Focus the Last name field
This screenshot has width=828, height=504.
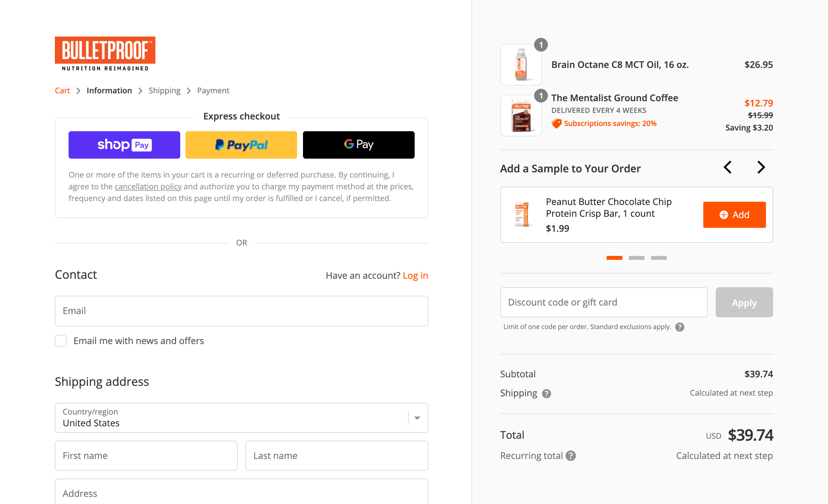pos(337,456)
